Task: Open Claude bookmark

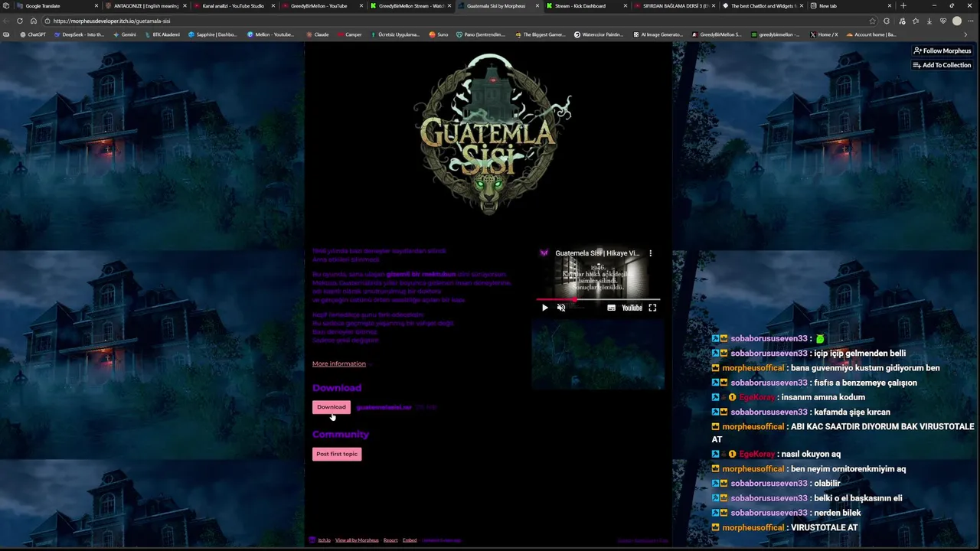Action: tap(317, 34)
